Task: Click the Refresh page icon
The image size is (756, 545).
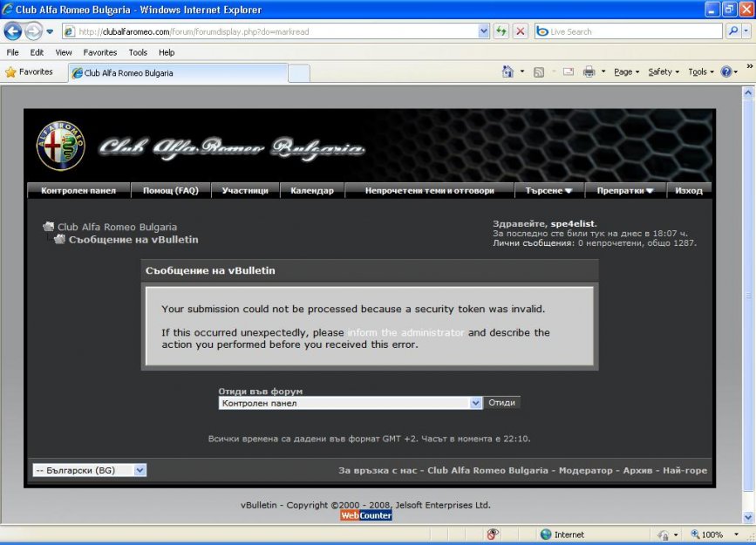Action: [501, 31]
